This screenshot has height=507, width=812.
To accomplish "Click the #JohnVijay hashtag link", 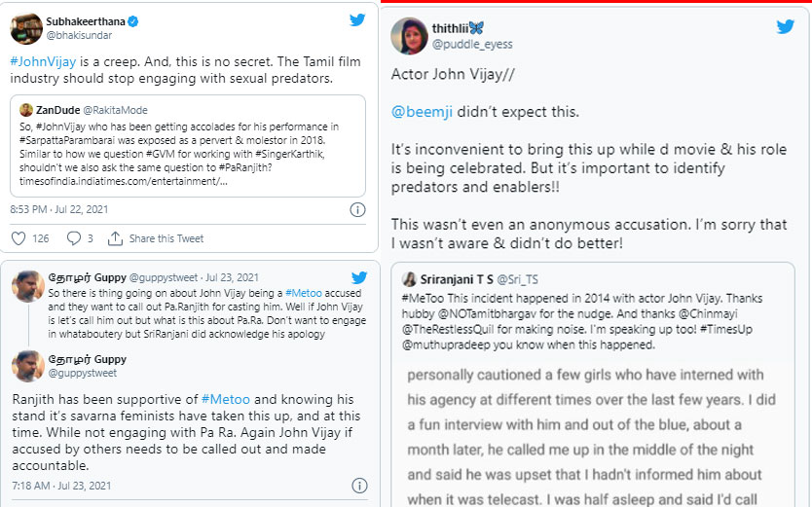I will point(43,61).
